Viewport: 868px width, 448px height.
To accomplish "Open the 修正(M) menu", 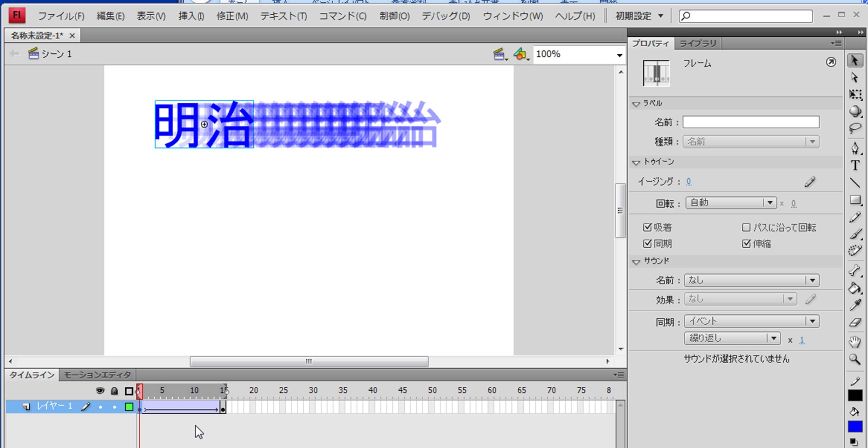I will tap(232, 16).
